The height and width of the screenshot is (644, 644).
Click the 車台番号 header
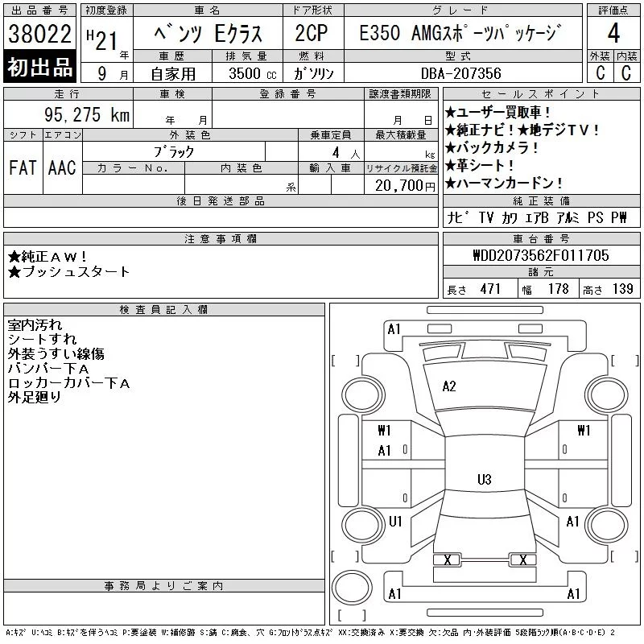point(541,238)
